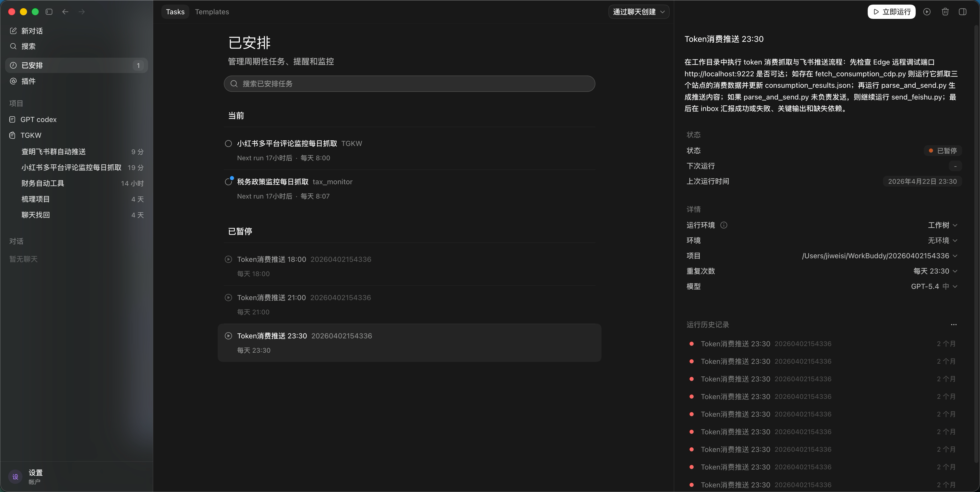Image resolution: width=980 pixels, height=492 pixels.
Task: Select paused task Token消费推送 23:30 in list
Action: click(409, 343)
